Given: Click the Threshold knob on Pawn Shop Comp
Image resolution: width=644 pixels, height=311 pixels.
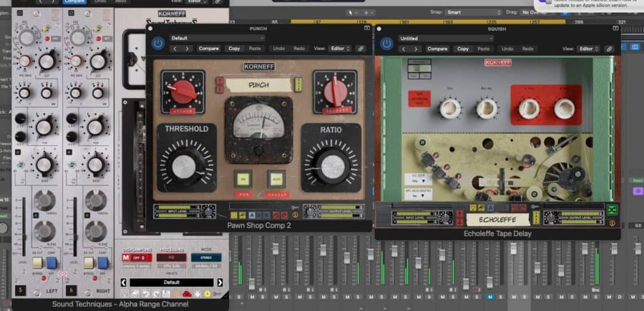Looking at the screenshot, I should coord(184,166).
